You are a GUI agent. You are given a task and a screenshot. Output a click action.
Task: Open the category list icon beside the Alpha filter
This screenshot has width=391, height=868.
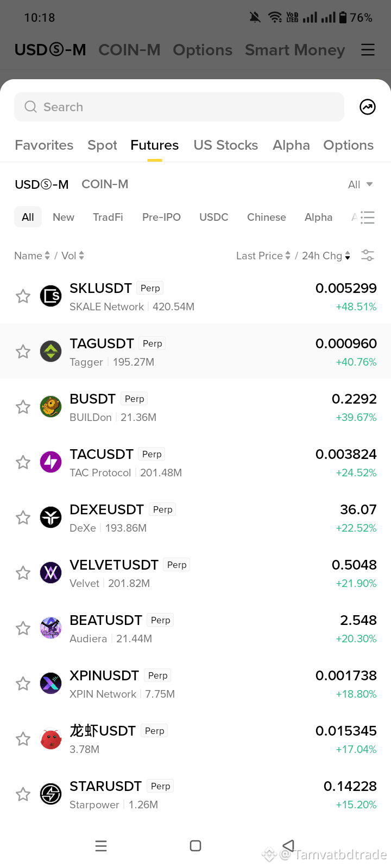pyautogui.click(x=368, y=218)
